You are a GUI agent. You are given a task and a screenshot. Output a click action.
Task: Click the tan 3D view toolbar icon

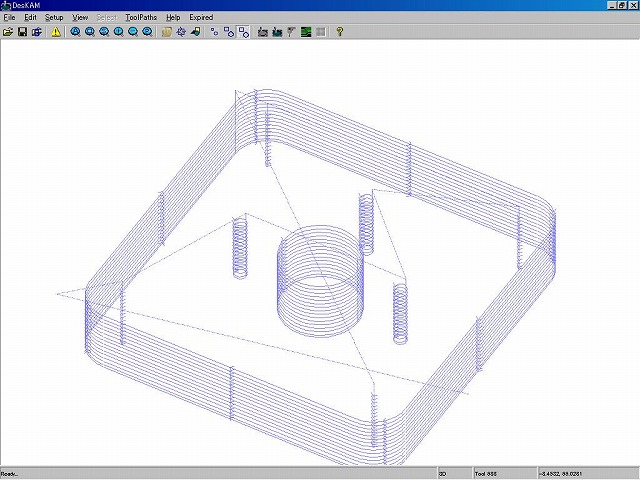(x=167, y=32)
